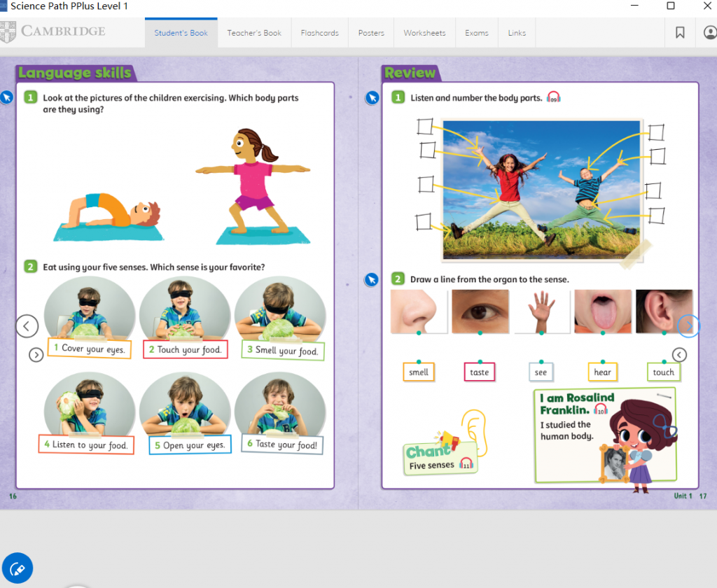The width and height of the screenshot is (717, 588).
Task: Collapse the small left chevron on right page
Action: [679, 355]
